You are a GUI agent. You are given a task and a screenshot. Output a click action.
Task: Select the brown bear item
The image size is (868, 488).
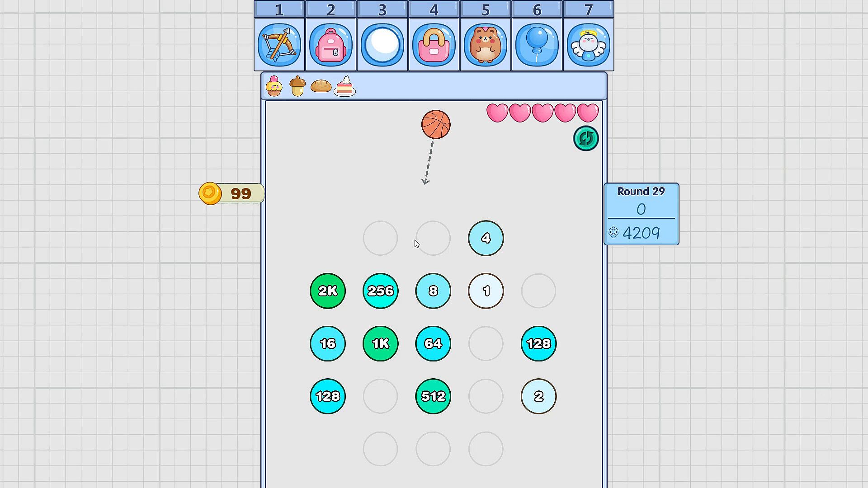pos(486,45)
